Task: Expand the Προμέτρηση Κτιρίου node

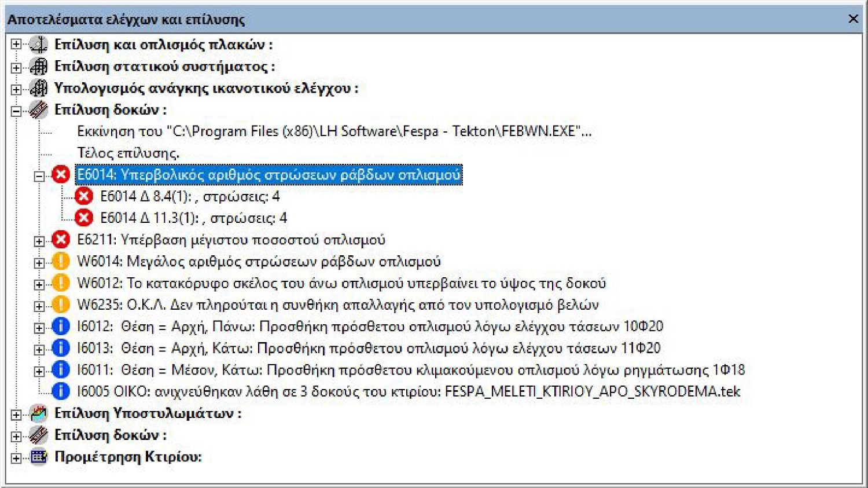Action: [16, 457]
